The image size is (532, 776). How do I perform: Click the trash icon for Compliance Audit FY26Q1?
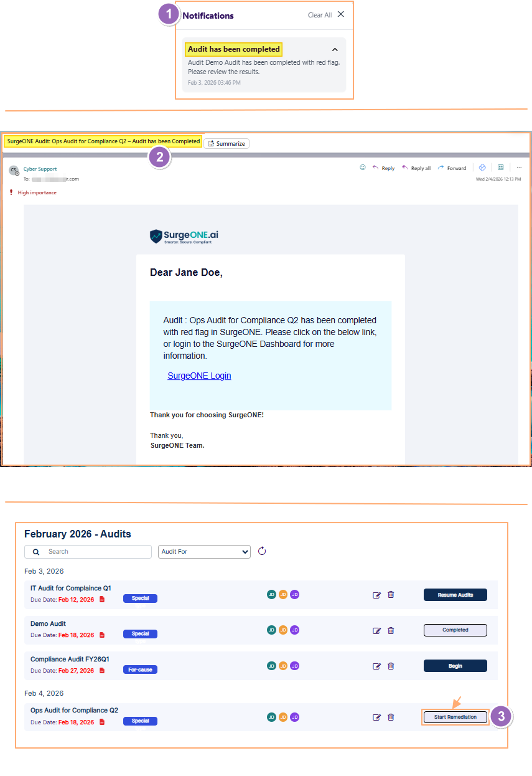click(x=391, y=666)
